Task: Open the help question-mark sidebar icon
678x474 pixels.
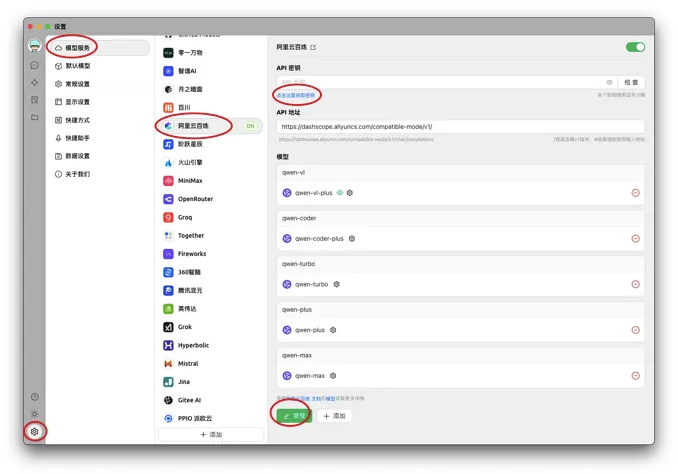Action: [x=35, y=397]
